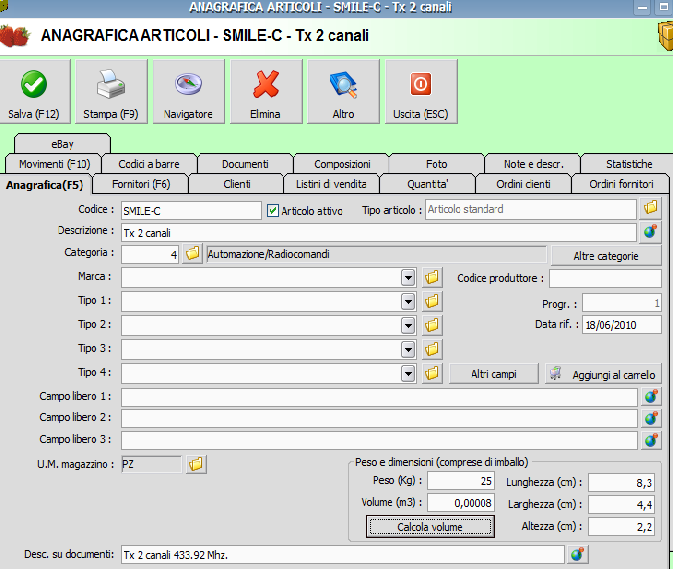Viewport: 673px width, 569px height.
Task: Click the Volume (m3) field
Action: [461, 502]
